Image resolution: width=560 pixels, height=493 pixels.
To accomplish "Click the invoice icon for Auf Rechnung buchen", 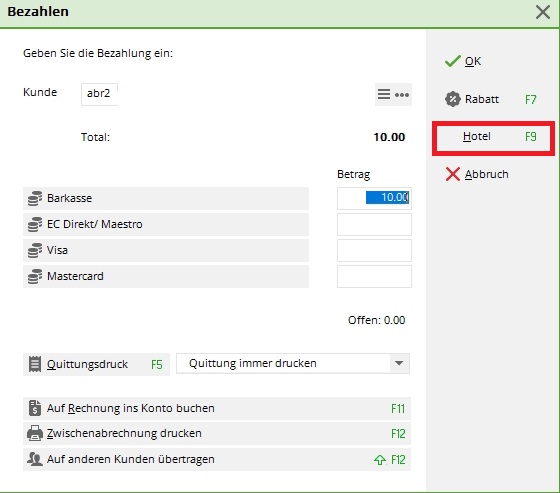I will (35, 408).
